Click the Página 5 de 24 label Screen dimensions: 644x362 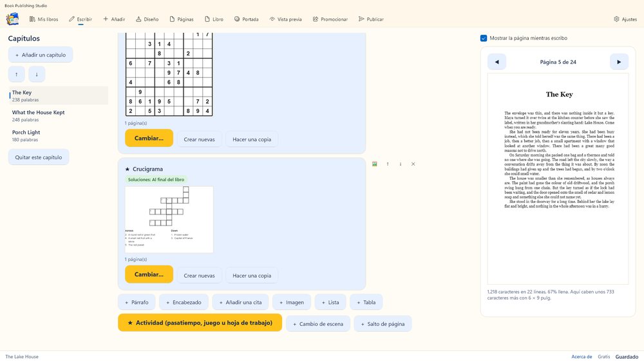[x=558, y=62]
